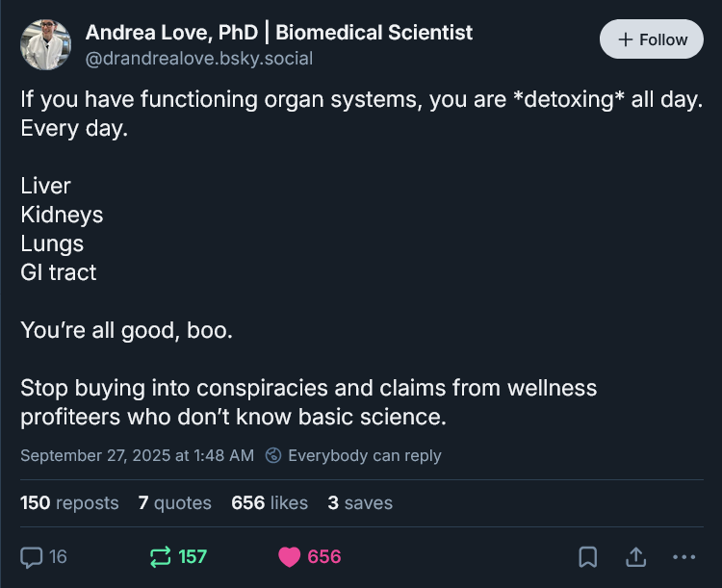Open the green repost arrows menu
722x588 pixels.
coord(160,556)
